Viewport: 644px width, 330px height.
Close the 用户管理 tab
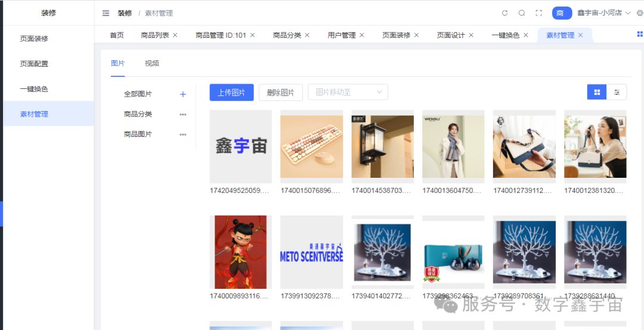point(362,35)
